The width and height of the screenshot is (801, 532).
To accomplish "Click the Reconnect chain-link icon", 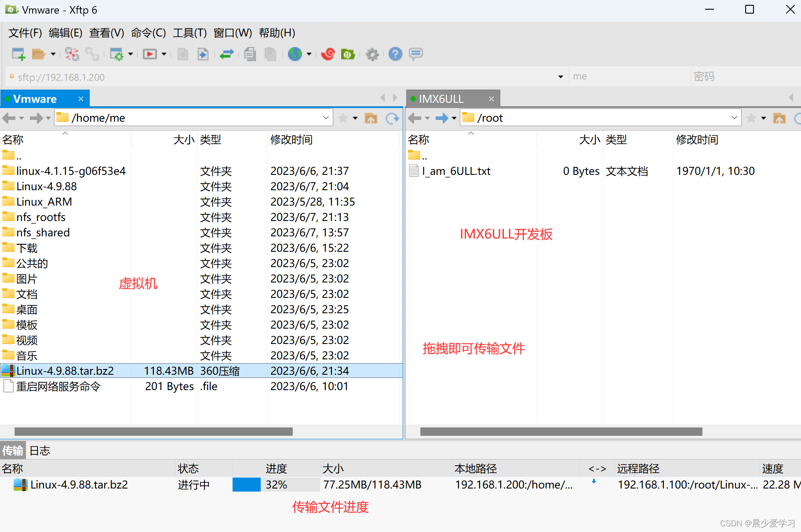I will pos(92,54).
